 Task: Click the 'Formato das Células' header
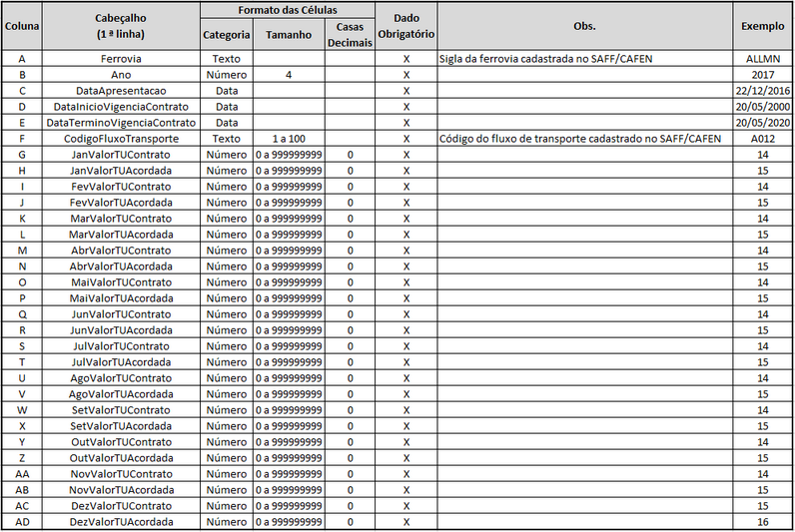coord(288,10)
